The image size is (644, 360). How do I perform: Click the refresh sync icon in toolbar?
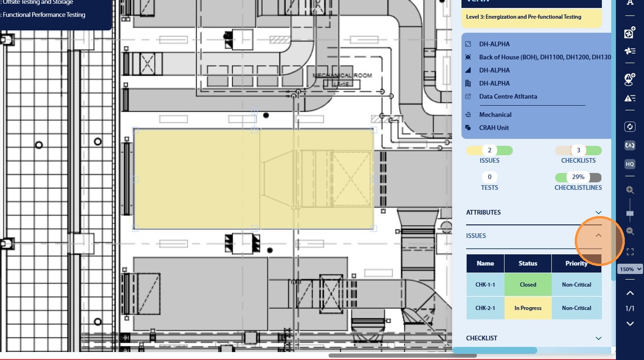(x=630, y=127)
